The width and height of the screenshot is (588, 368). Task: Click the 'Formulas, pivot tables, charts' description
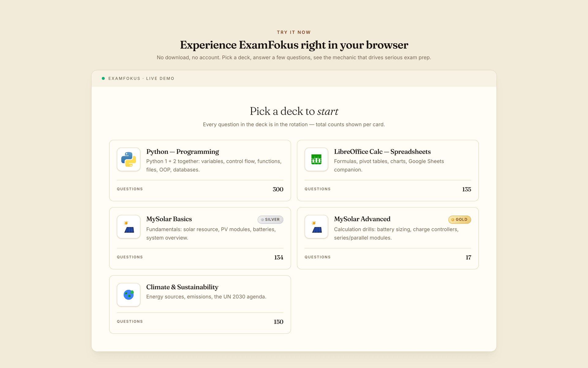[389, 166]
